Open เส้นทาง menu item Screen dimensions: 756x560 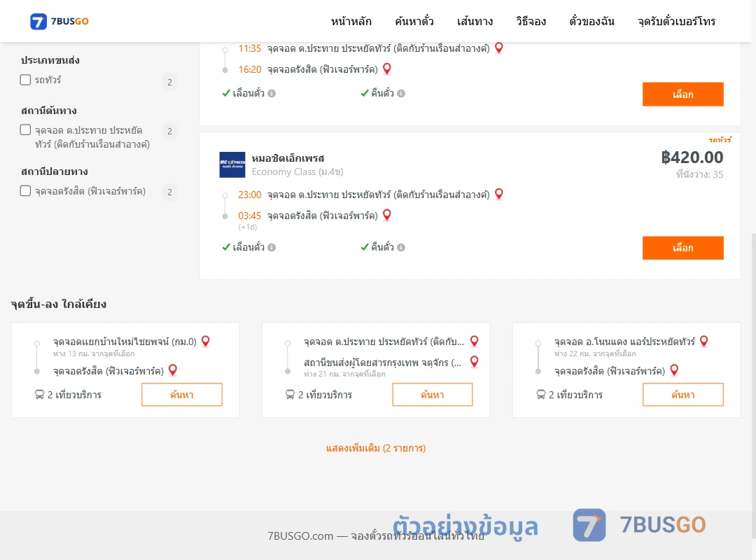(x=475, y=21)
